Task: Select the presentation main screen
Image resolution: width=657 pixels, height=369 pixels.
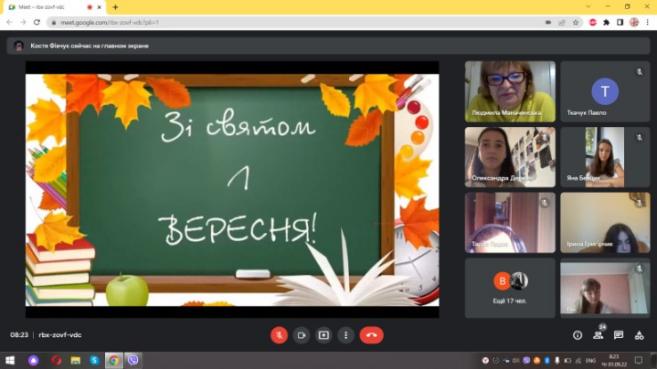Action: (233, 189)
